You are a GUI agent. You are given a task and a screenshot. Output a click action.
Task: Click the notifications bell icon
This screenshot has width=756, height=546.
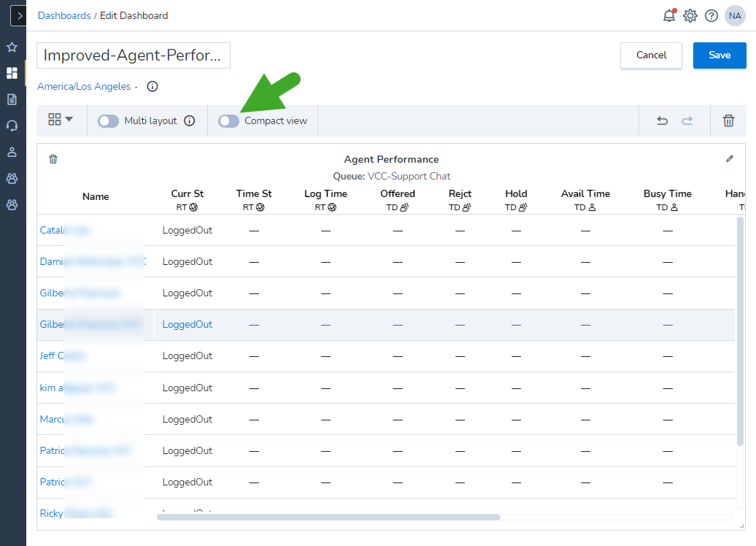point(669,15)
